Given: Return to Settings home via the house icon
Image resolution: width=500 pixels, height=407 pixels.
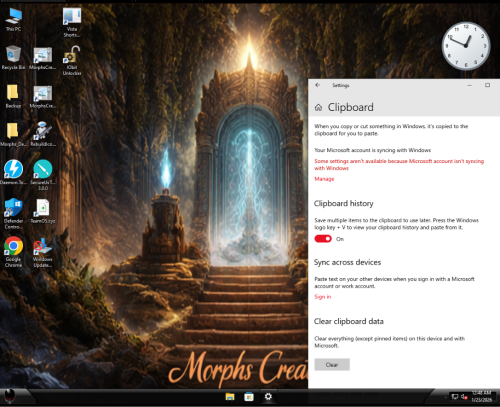Looking at the screenshot, I should 318,107.
